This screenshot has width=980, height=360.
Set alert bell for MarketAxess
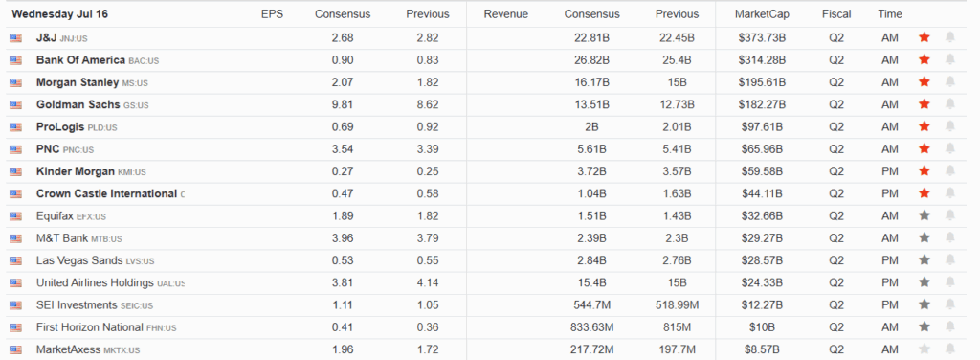(x=950, y=349)
